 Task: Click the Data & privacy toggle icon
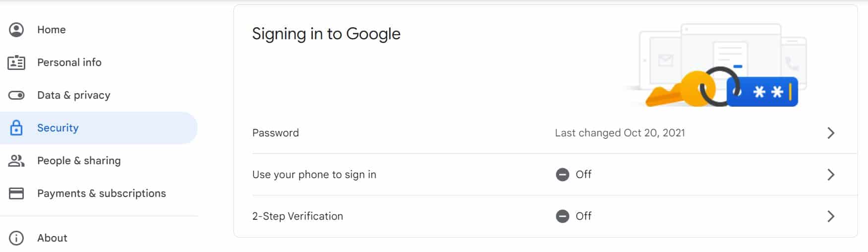tap(16, 95)
